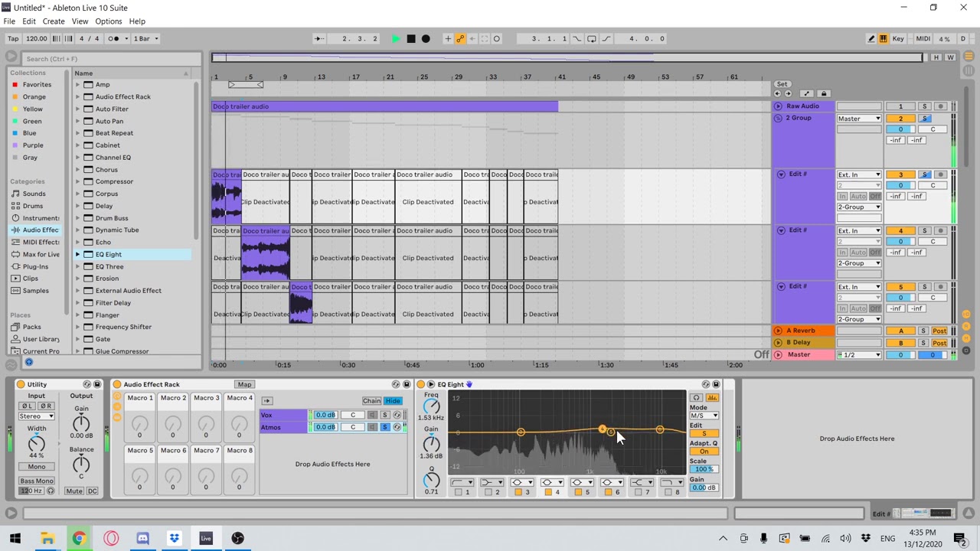
Task: Open File Explorer in the taskbar
Action: tap(47, 538)
